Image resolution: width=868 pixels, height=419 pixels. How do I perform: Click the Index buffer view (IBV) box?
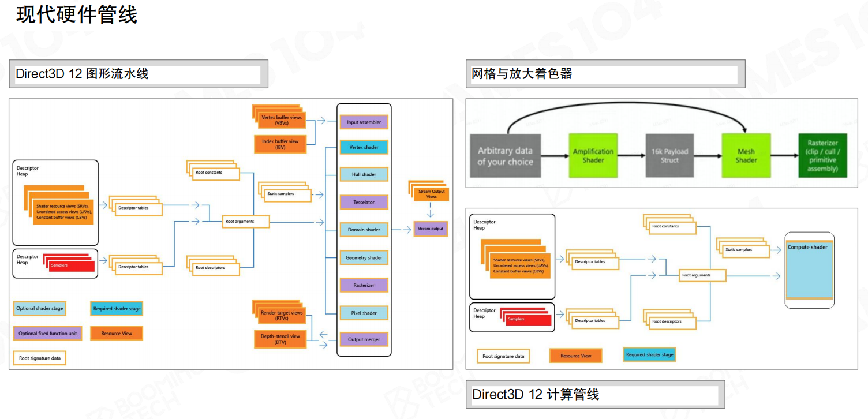coord(280,144)
